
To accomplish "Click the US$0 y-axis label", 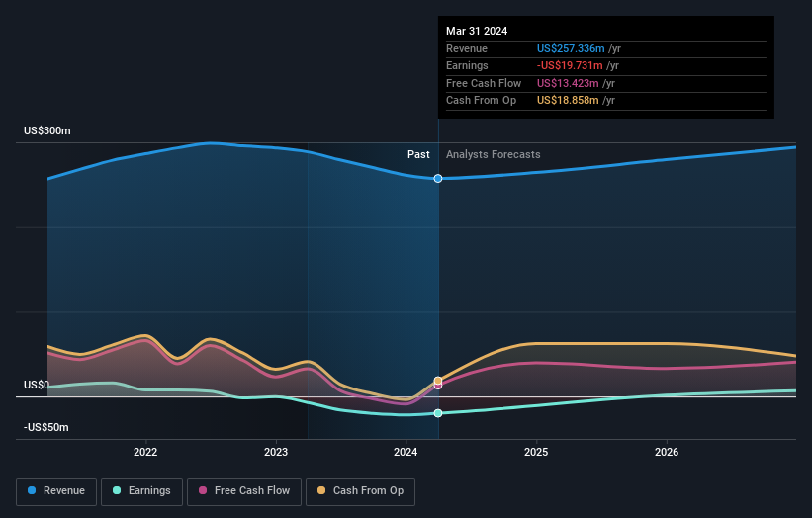I will [x=37, y=385].
